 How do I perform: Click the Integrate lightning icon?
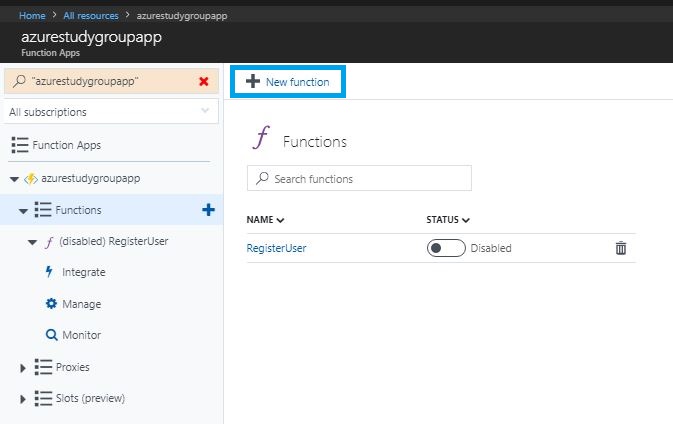(49, 272)
